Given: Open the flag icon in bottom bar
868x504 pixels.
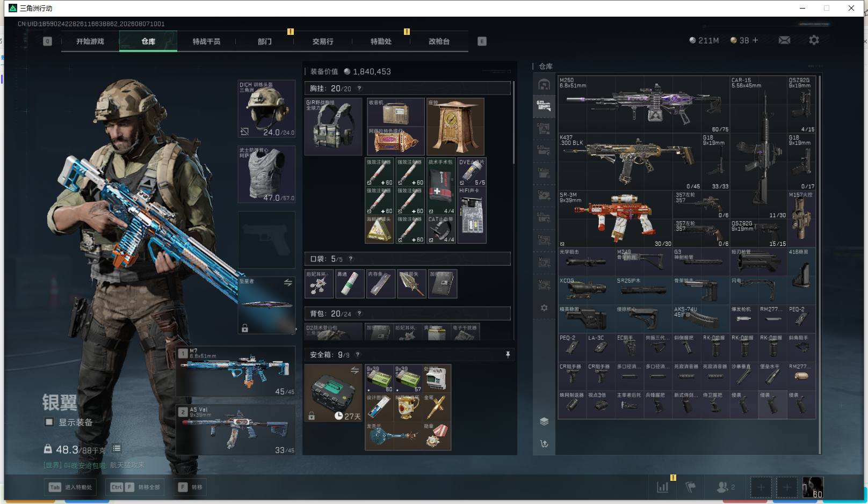Looking at the screenshot, I should point(691,487).
